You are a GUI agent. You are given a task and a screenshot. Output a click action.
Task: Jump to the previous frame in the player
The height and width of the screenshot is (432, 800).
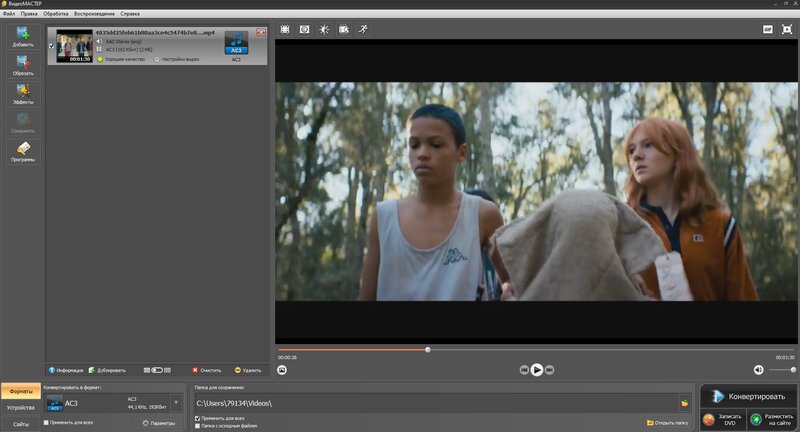[524, 370]
